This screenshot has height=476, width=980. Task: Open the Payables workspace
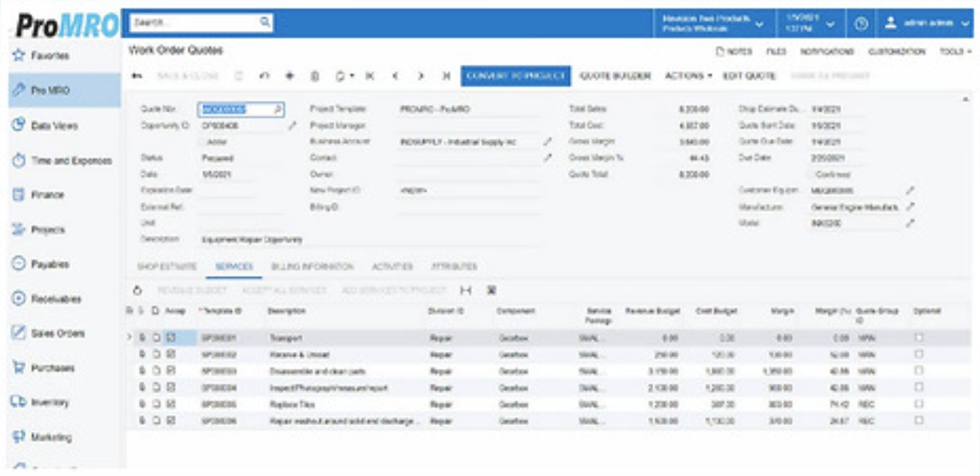click(50, 264)
